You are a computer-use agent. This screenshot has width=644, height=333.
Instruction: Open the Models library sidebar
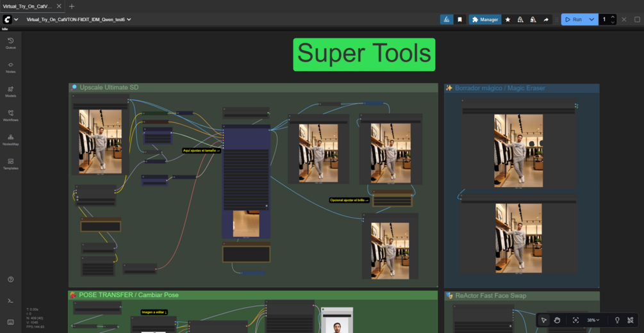point(11,92)
